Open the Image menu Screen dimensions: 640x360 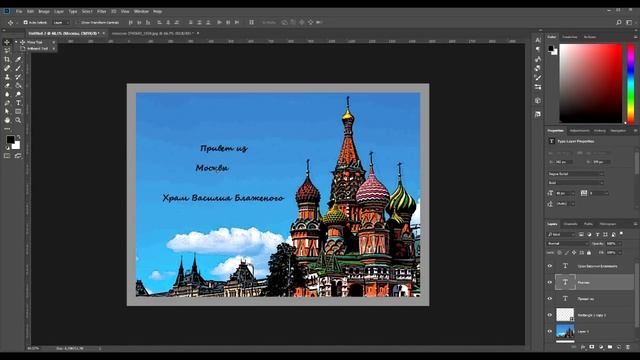[x=44, y=11]
